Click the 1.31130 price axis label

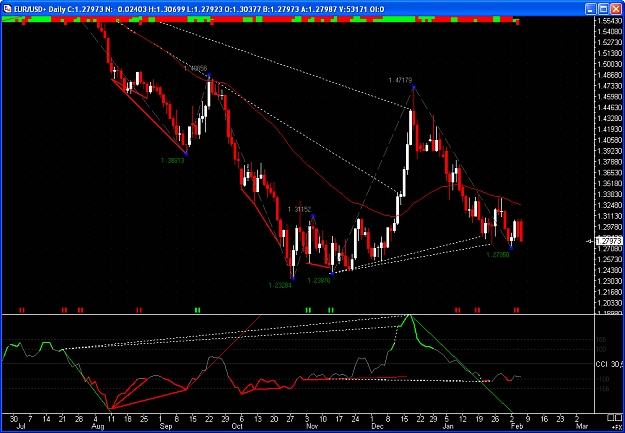click(609, 216)
